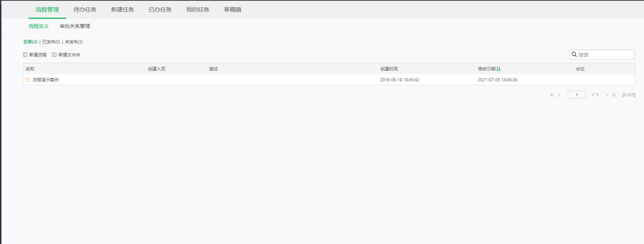Switch to the 待办任务 tab

(x=85, y=10)
